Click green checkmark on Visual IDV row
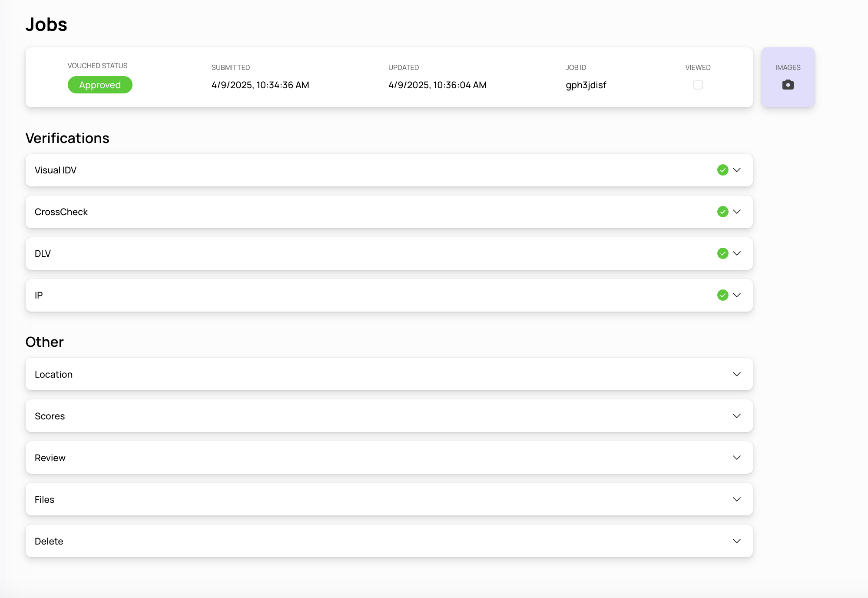 (722, 170)
